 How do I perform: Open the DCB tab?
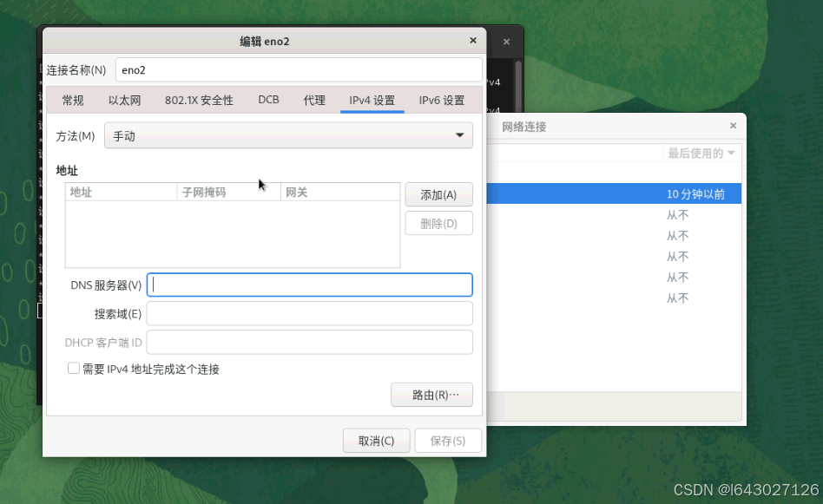[x=268, y=100]
